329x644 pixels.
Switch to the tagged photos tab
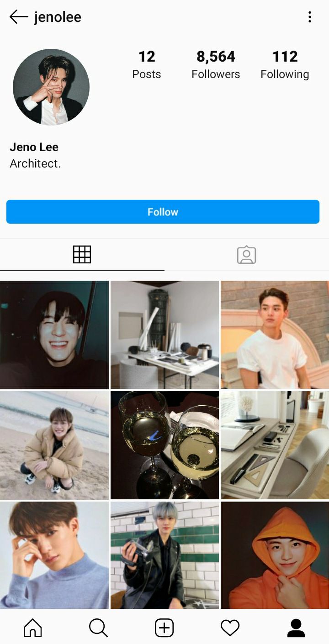[246, 255]
